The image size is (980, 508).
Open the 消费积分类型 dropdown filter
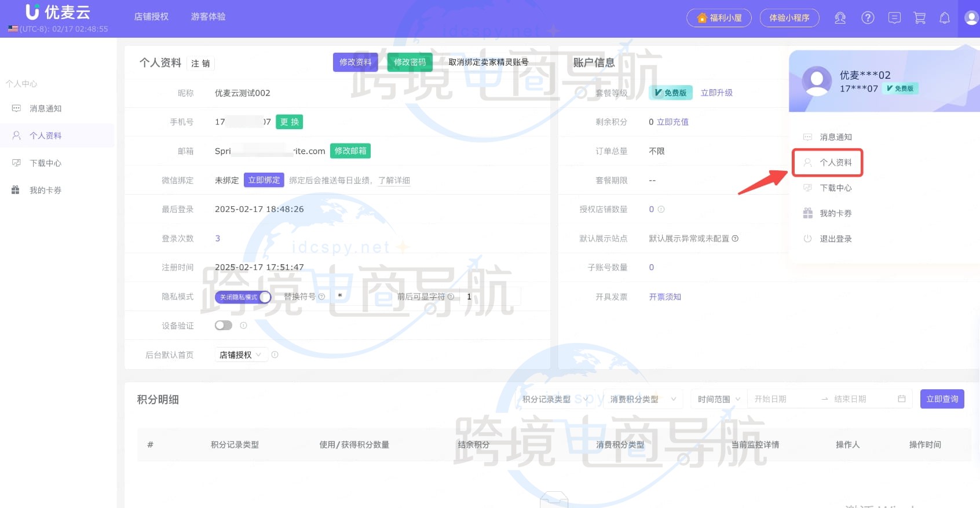pyautogui.click(x=643, y=399)
